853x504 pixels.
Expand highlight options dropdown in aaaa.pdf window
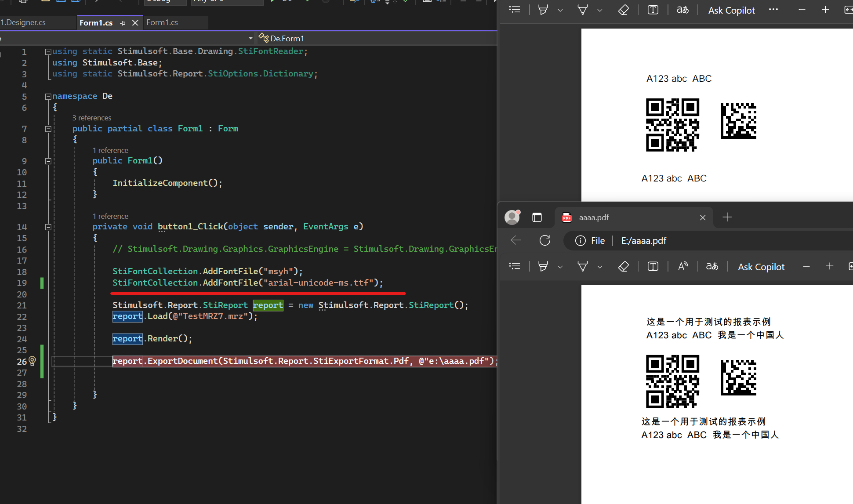click(560, 267)
